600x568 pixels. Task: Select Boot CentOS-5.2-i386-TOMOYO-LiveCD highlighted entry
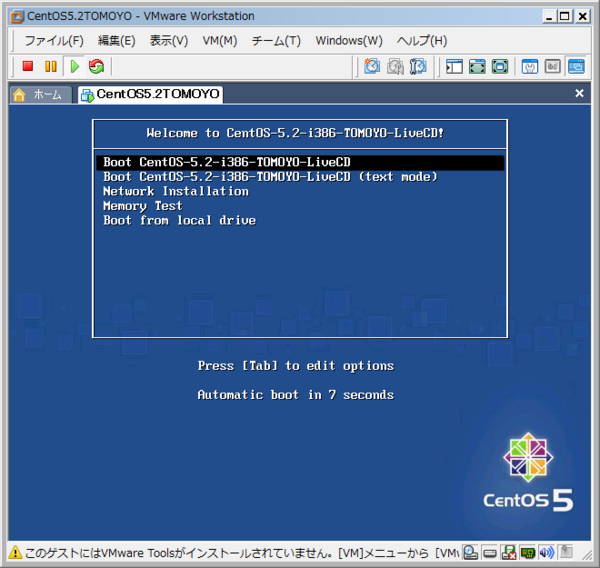[x=300, y=162]
